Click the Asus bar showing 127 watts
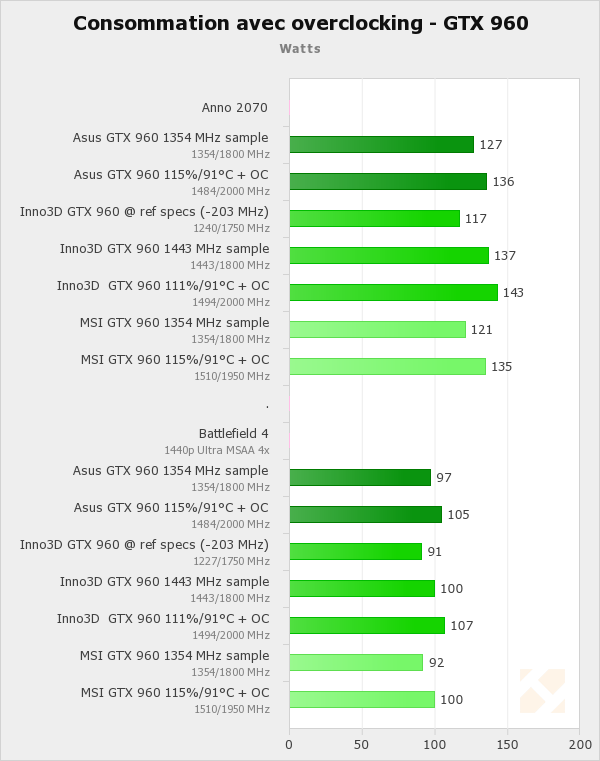Image resolution: width=600 pixels, height=761 pixels. tap(381, 144)
